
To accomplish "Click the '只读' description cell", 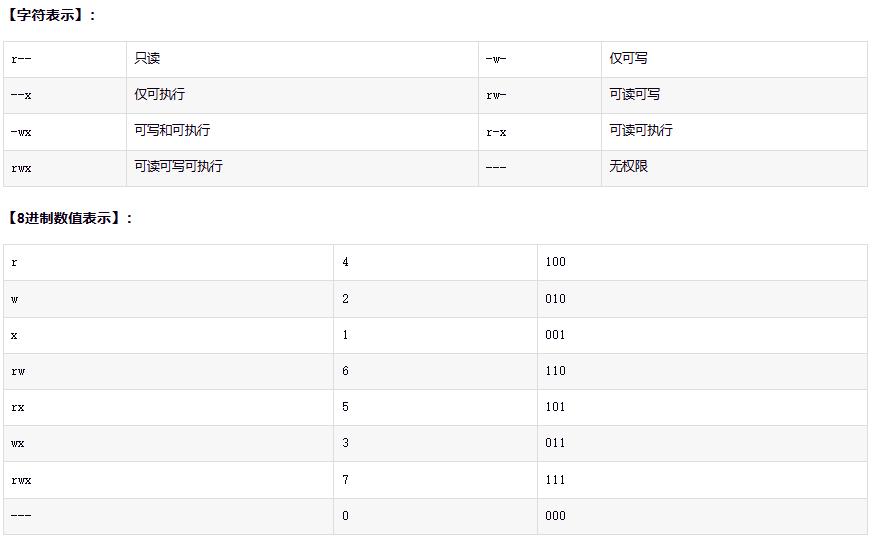I will click(147, 59).
